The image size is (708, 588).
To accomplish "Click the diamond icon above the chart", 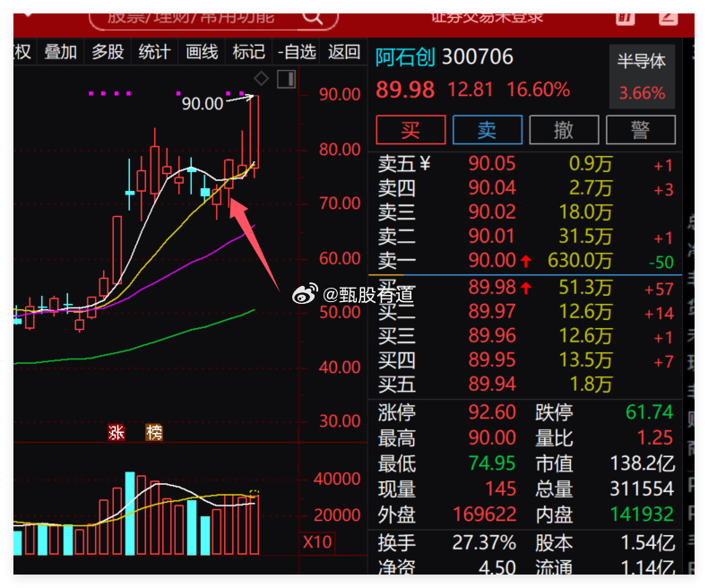I will coord(262,79).
